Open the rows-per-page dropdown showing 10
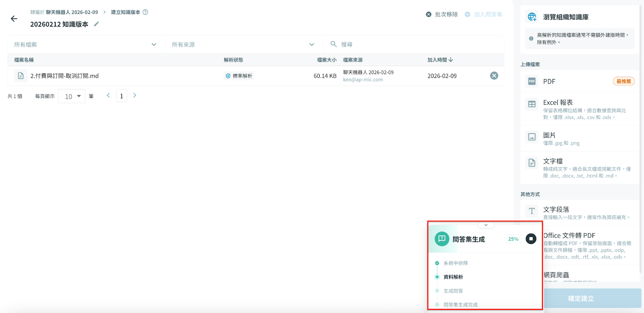Image resolution: width=644 pixels, height=313 pixels. click(72, 96)
